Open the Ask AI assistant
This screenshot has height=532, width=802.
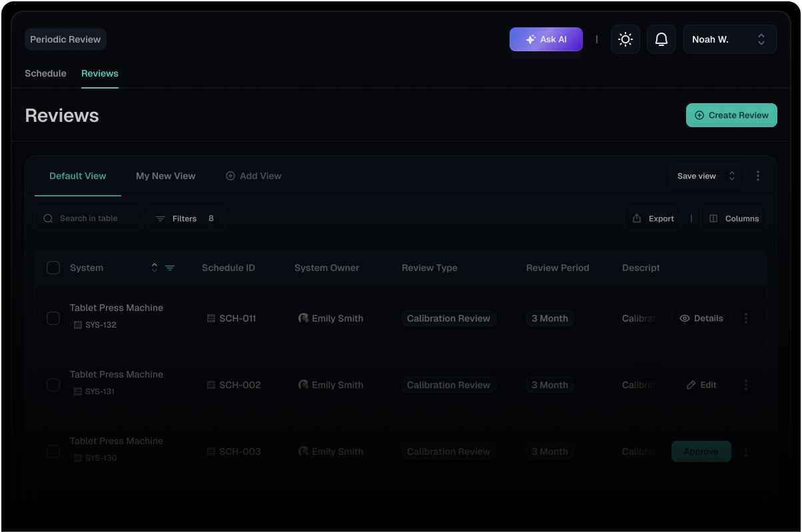[546, 39]
